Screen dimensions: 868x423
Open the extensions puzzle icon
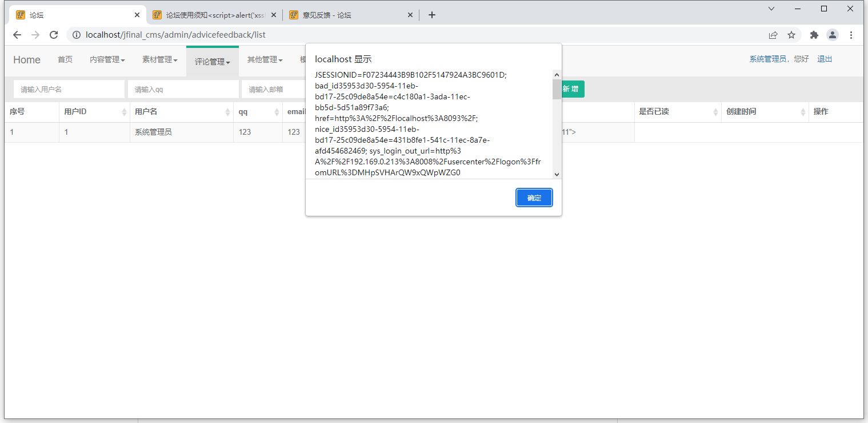(814, 35)
